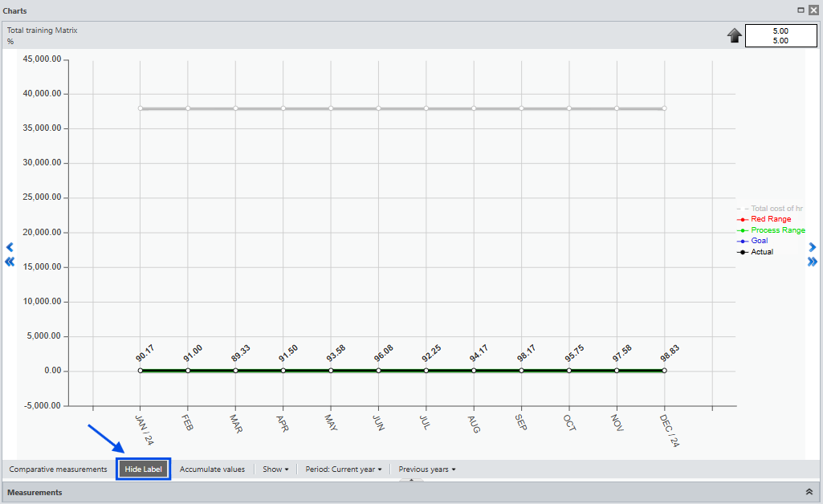Toggle Accumulate values option
The image size is (823, 504).
pyautogui.click(x=212, y=469)
